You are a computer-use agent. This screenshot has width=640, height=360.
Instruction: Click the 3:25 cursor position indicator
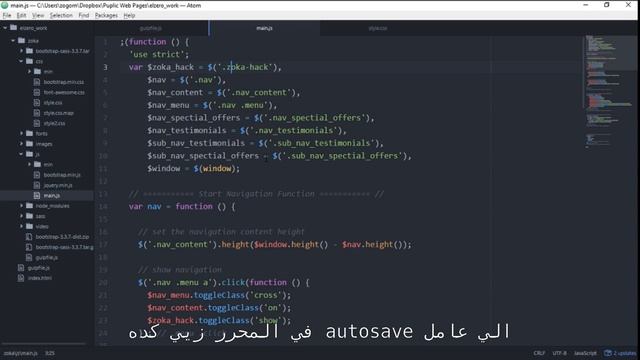point(50,353)
